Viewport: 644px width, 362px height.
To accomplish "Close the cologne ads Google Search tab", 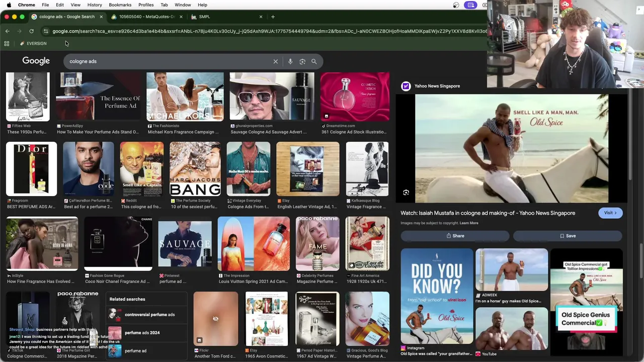I will pos(101,17).
